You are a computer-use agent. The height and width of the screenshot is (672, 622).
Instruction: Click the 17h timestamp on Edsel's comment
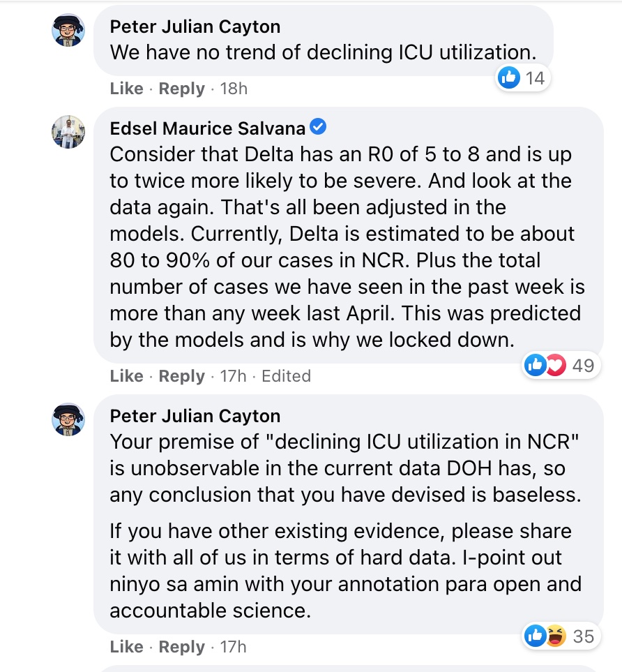point(234,376)
